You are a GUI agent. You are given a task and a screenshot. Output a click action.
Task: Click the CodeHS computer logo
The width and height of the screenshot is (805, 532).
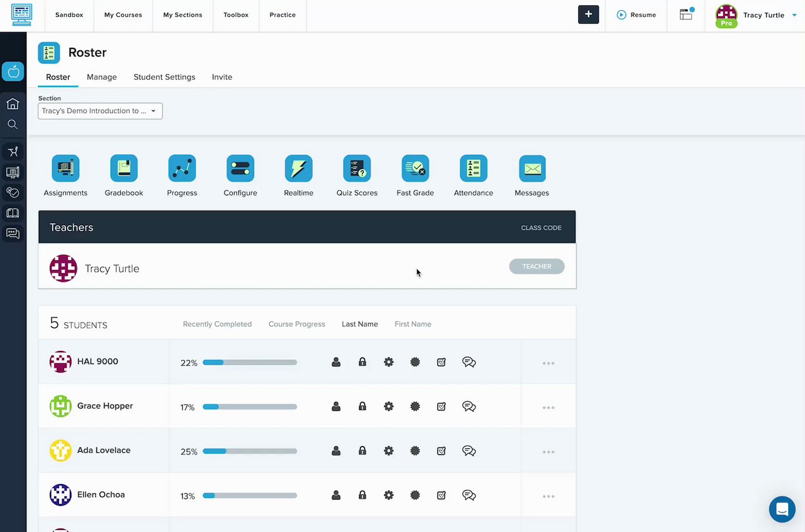coord(22,14)
